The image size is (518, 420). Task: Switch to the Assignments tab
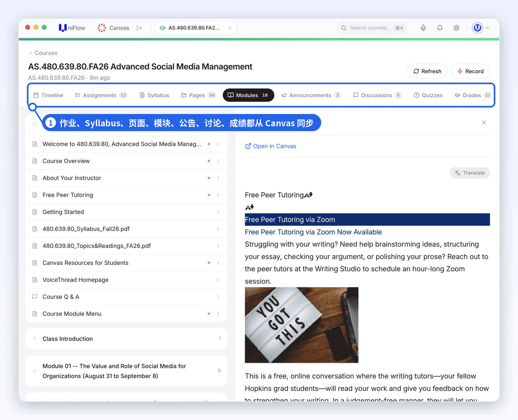click(101, 95)
